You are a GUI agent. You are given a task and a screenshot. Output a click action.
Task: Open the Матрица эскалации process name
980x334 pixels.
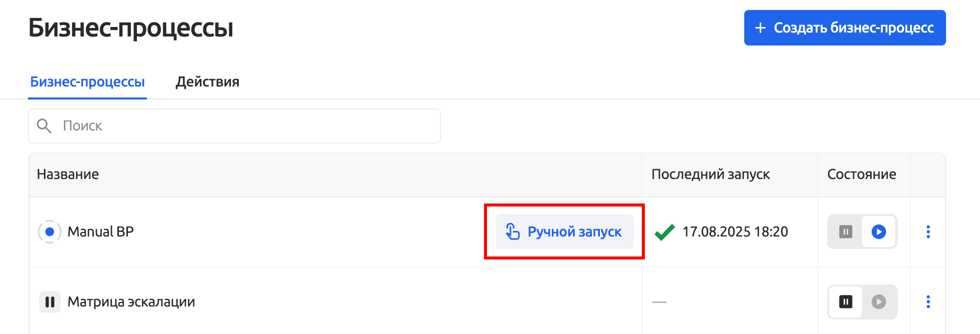click(x=131, y=302)
